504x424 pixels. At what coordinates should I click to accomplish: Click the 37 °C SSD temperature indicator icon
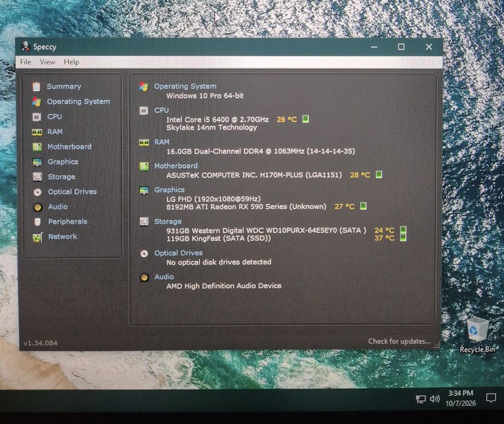click(x=403, y=238)
